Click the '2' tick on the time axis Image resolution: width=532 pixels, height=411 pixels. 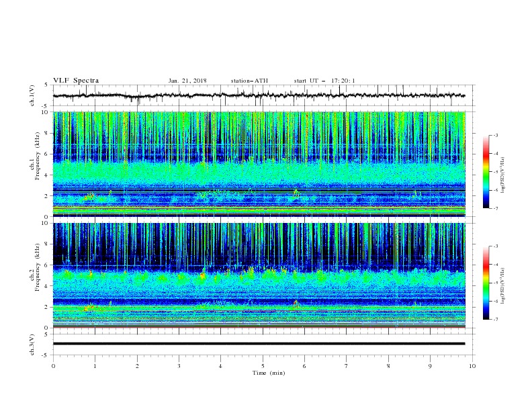coord(137,366)
